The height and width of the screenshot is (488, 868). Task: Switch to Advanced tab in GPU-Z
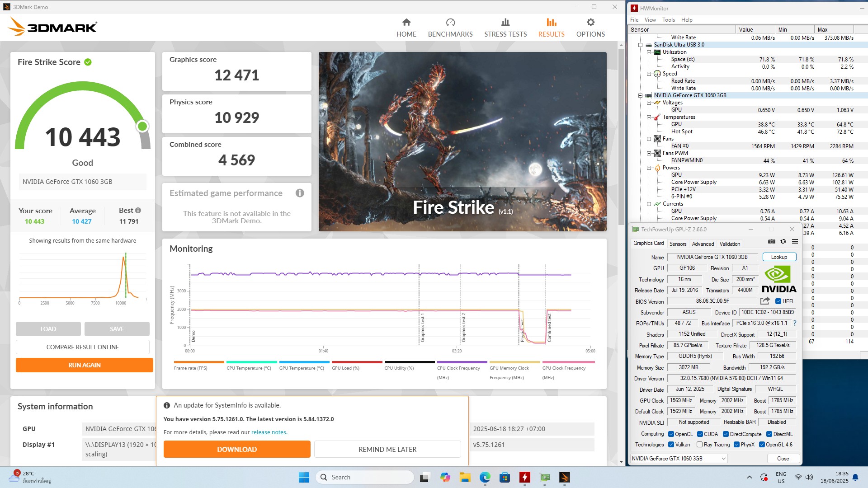click(703, 244)
